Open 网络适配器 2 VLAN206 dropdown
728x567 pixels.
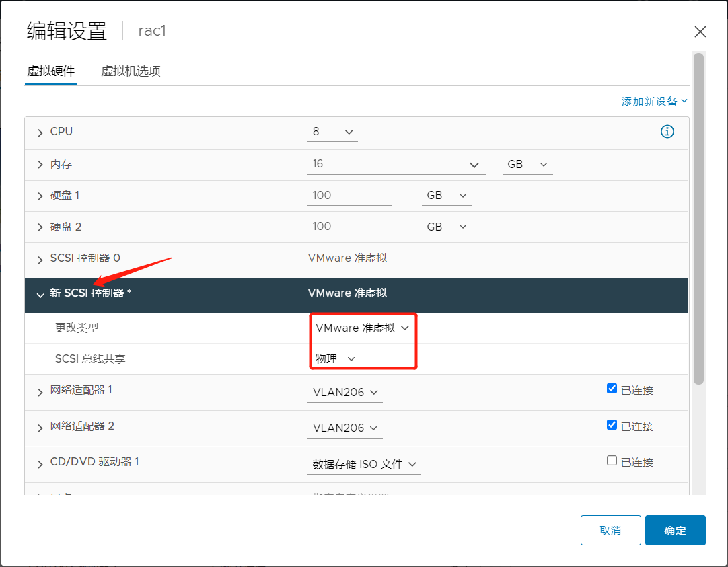[x=345, y=428]
